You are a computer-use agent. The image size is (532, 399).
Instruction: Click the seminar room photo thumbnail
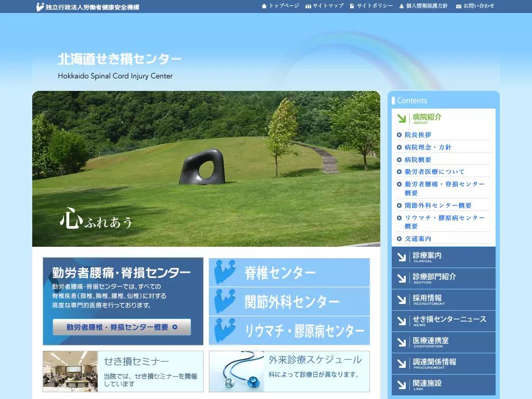[x=71, y=371]
